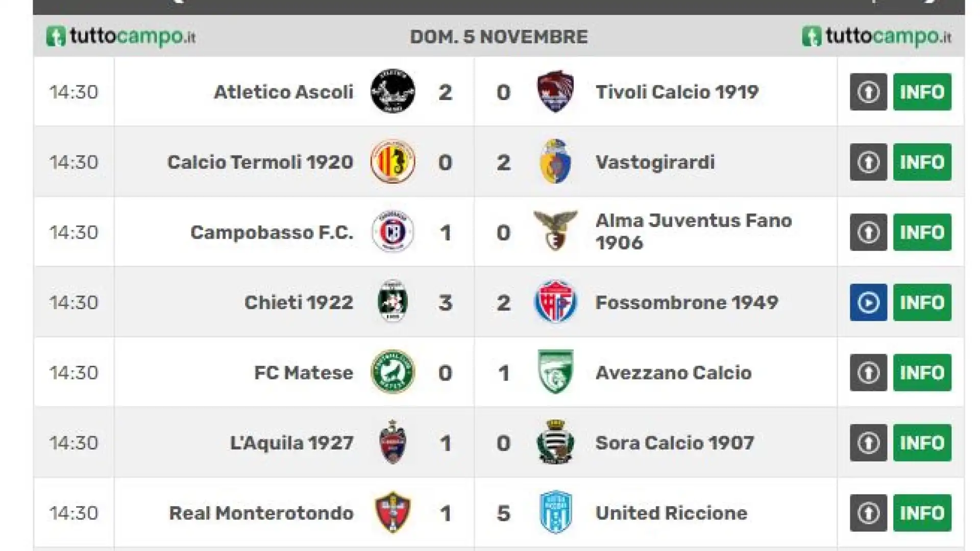Screen dimensions: 980x551
Task: Click the left tuttocampo.it logo
Action: point(121,36)
